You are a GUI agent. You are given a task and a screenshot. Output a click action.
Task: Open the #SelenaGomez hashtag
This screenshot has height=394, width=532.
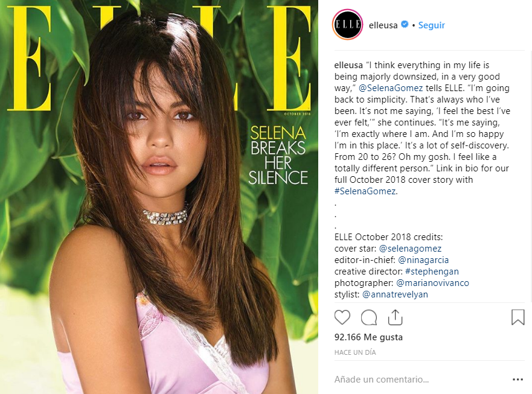[x=366, y=191]
